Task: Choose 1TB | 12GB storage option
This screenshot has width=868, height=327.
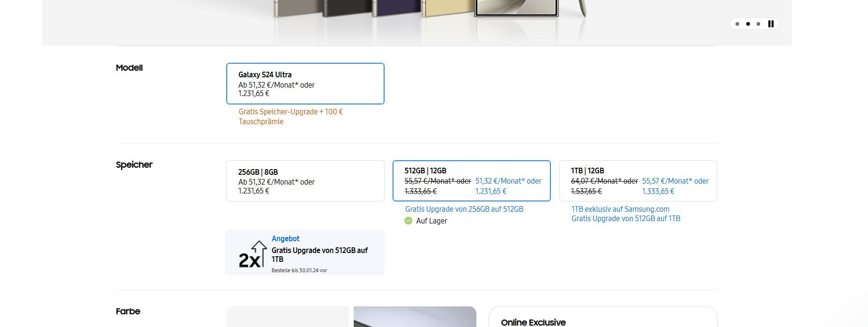Action: click(x=638, y=181)
